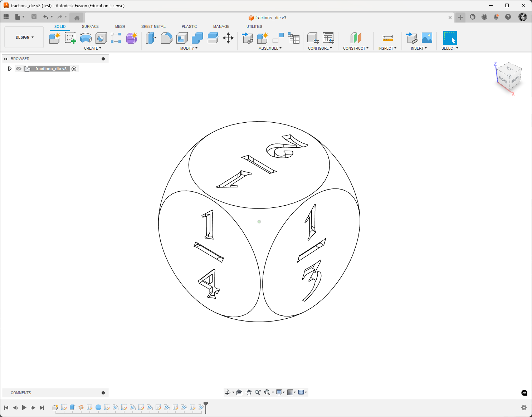Open notifications bell icon

pos(496,17)
